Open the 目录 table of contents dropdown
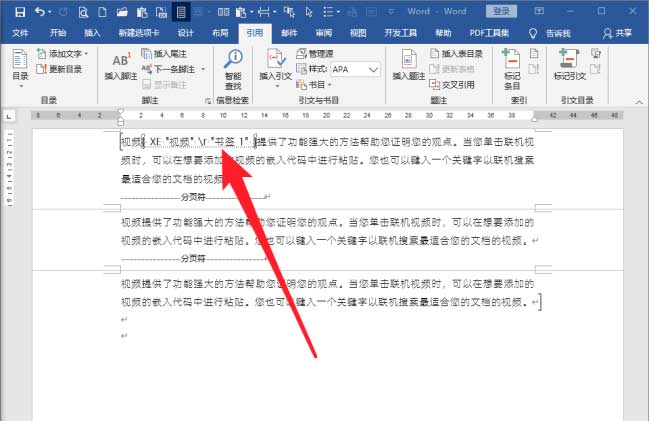Screen dimensions: 649x421 [x=20, y=69]
